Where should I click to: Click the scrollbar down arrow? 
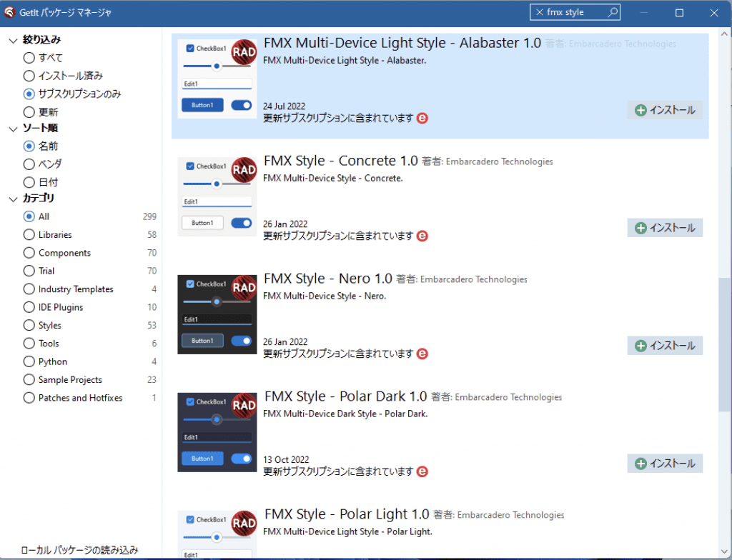pos(724,551)
